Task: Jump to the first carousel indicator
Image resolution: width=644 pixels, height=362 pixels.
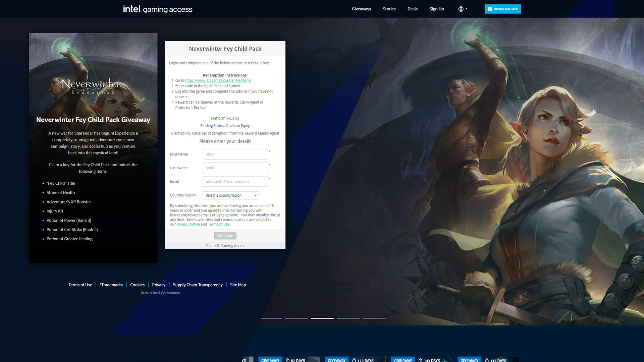Action: pos(271,318)
